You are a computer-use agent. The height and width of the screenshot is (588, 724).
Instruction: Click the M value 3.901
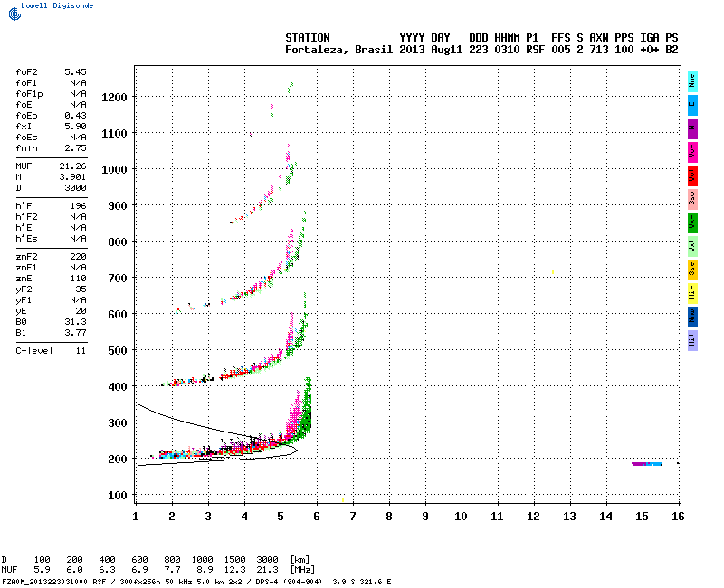(72, 176)
